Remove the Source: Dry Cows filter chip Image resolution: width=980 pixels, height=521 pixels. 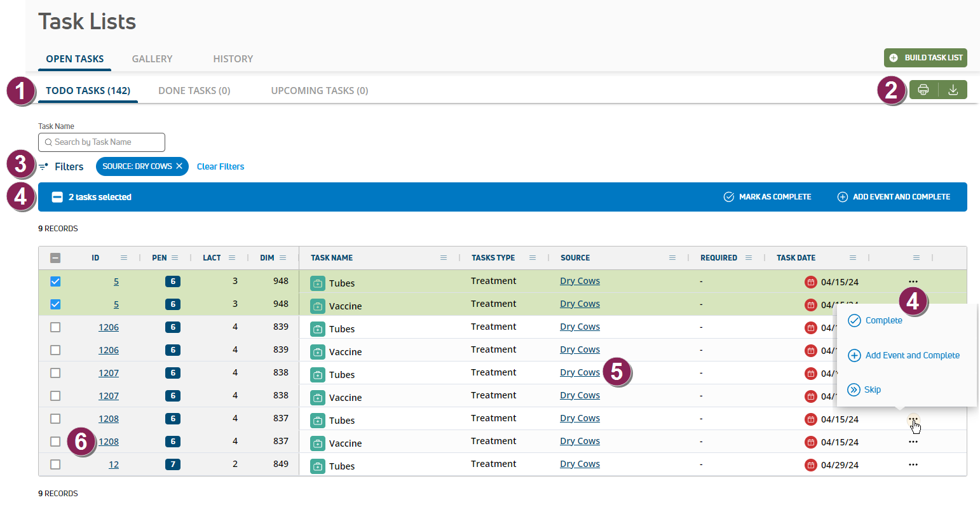click(x=179, y=166)
